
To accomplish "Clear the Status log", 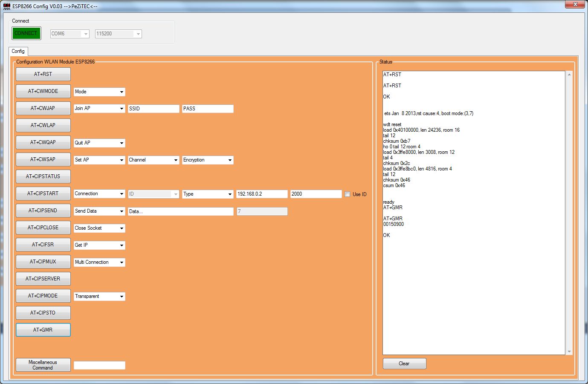I will tap(404, 364).
